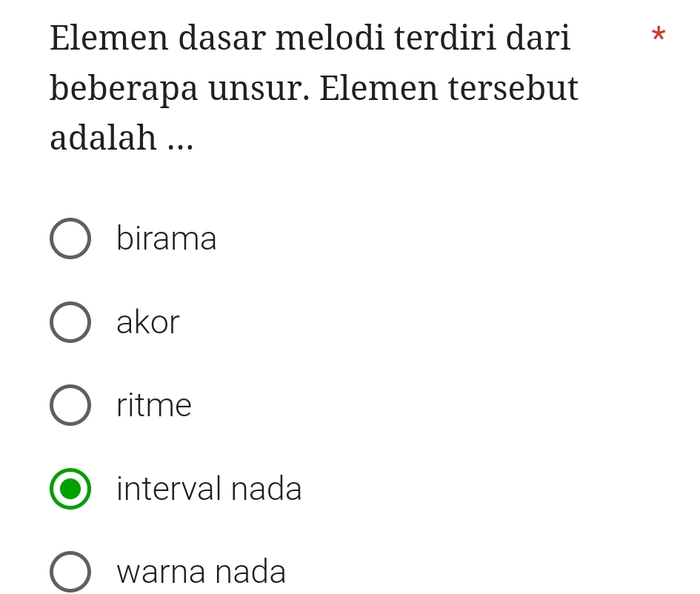The width and height of the screenshot is (700, 594).
Task: Pick the last answer option warna nada
Action: (x=70, y=571)
